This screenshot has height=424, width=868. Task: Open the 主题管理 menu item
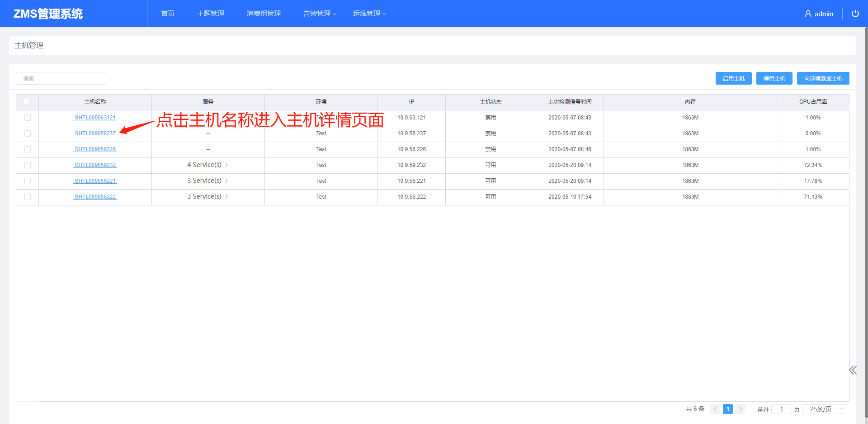click(x=211, y=14)
